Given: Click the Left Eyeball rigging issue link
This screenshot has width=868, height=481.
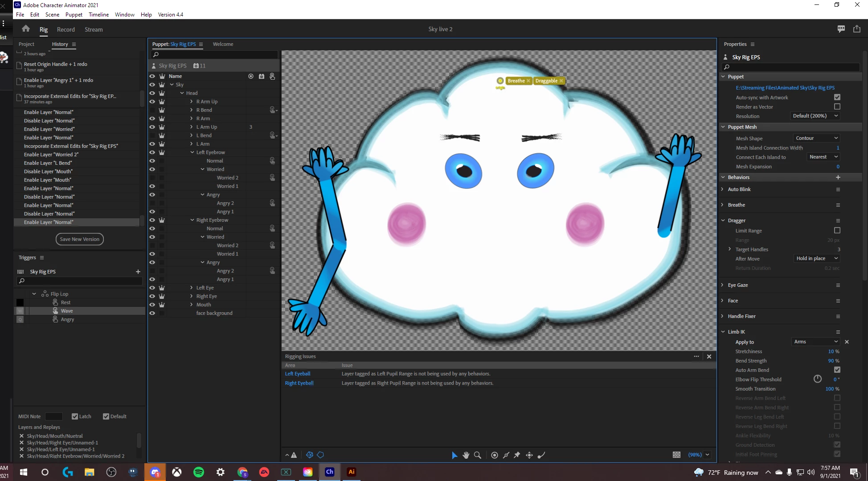Looking at the screenshot, I should tap(298, 374).
